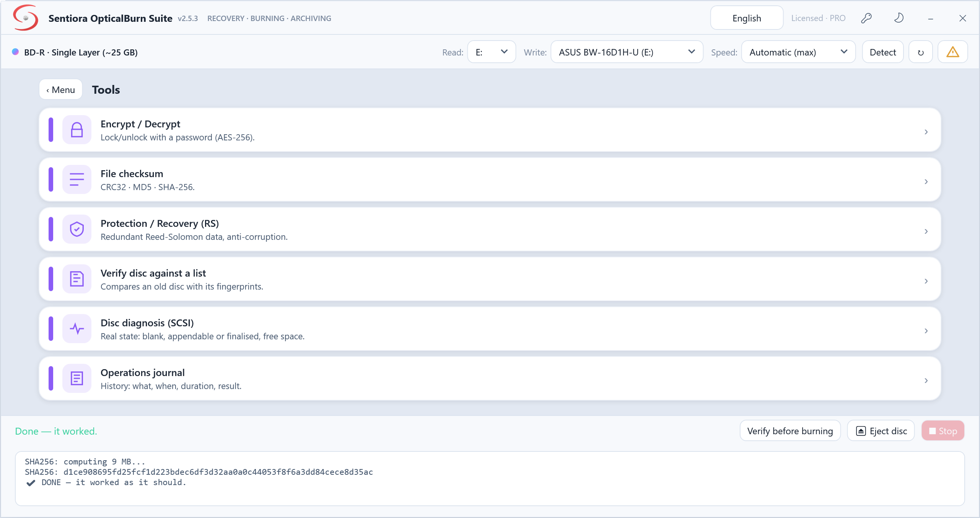Click the File checksum lines icon
This screenshot has height=518, width=980.
click(77, 179)
